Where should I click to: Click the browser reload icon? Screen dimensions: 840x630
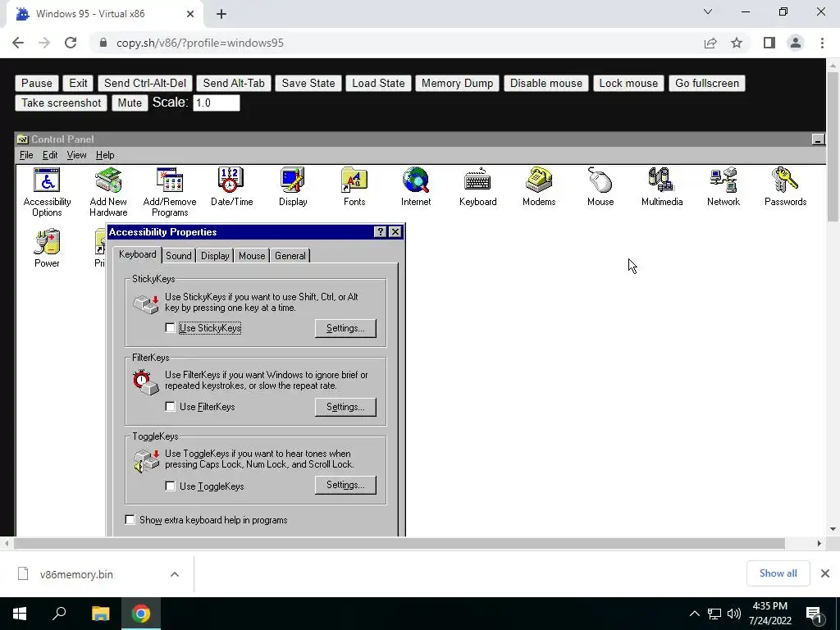[x=71, y=43]
